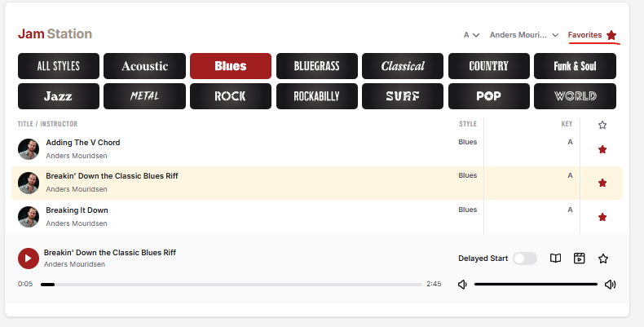Image resolution: width=644 pixels, height=327 pixels.
Task: Click the video lesson icon in the player
Action: click(x=579, y=259)
